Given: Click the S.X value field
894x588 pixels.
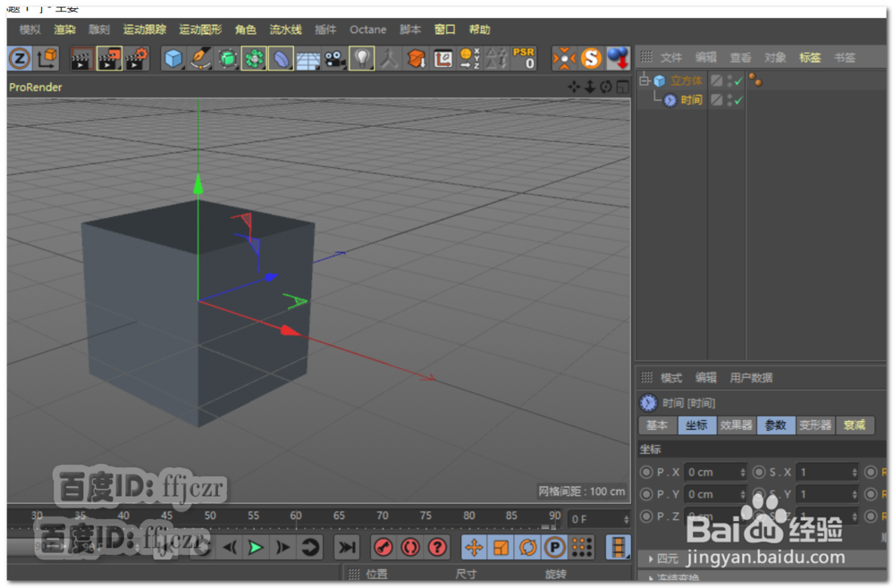Looking at the screenshot, I should [827, 473].
